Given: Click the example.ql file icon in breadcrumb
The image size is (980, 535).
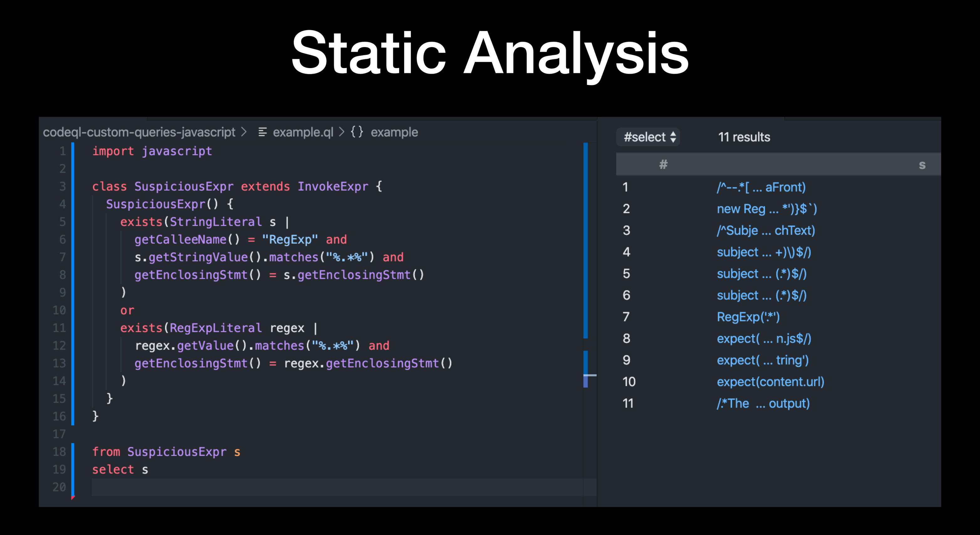Looking at the screenshot, I should tap(262, 132).
